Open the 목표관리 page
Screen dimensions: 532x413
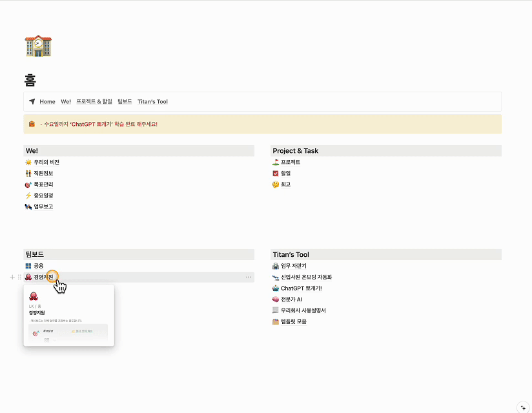point(43,185)
